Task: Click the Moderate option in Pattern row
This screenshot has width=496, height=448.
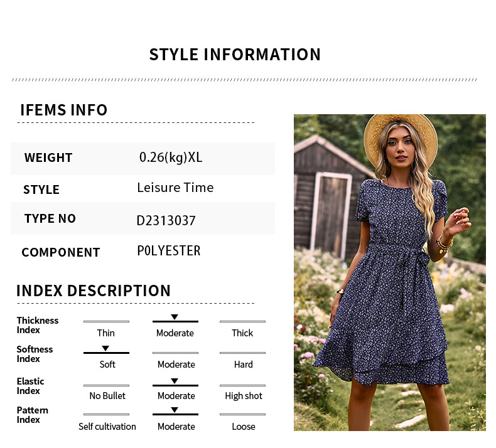Action: point(176,427)
